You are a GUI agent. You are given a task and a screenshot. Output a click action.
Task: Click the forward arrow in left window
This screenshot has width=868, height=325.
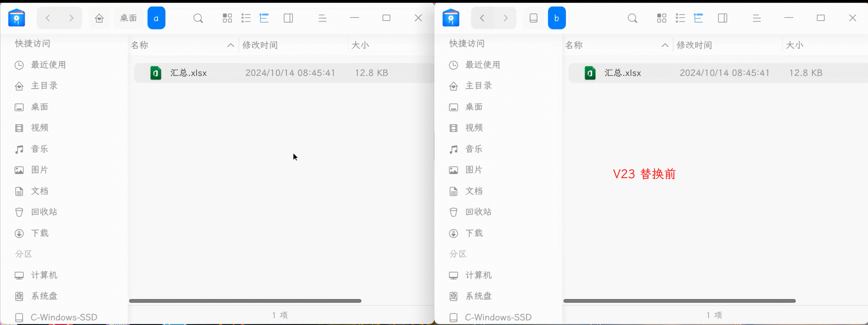71,18
